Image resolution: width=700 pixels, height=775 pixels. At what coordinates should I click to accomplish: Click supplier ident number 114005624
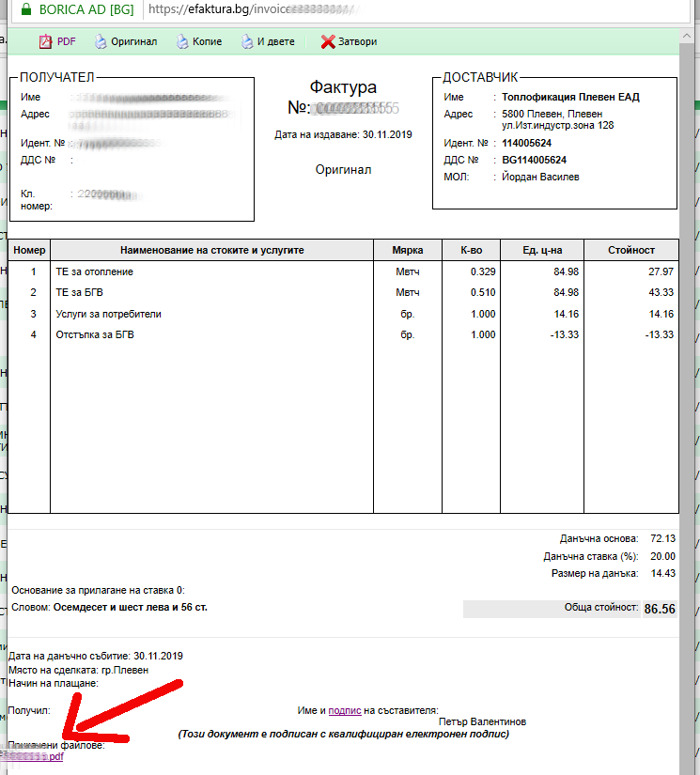[x=526, y=144]
